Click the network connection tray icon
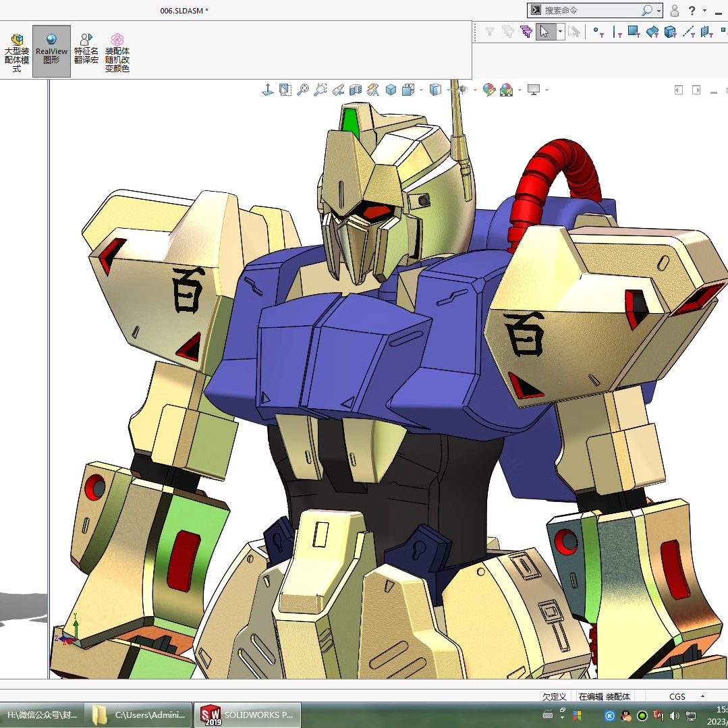The height and width of the screenshot is (728, 728). (691, 715)
